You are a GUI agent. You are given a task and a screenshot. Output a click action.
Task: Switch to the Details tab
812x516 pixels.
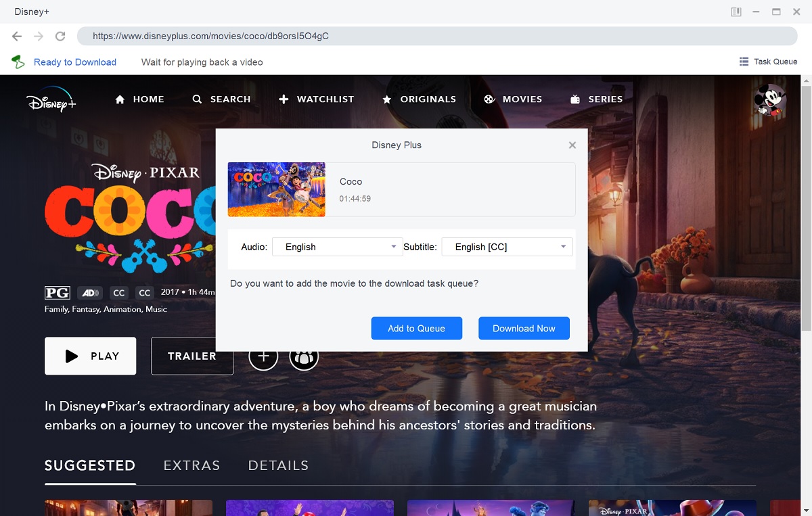[278, 465]
